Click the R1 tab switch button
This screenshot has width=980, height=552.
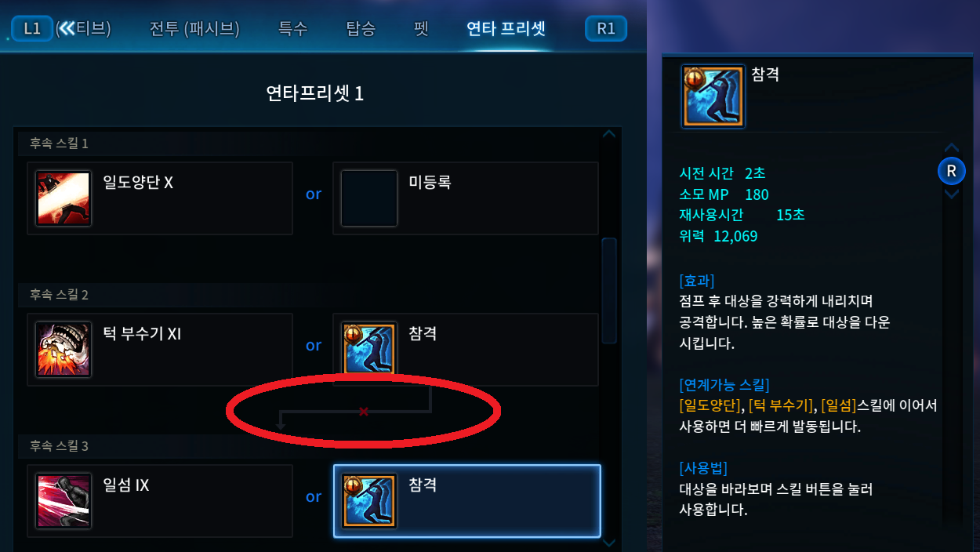pos(606,29)
